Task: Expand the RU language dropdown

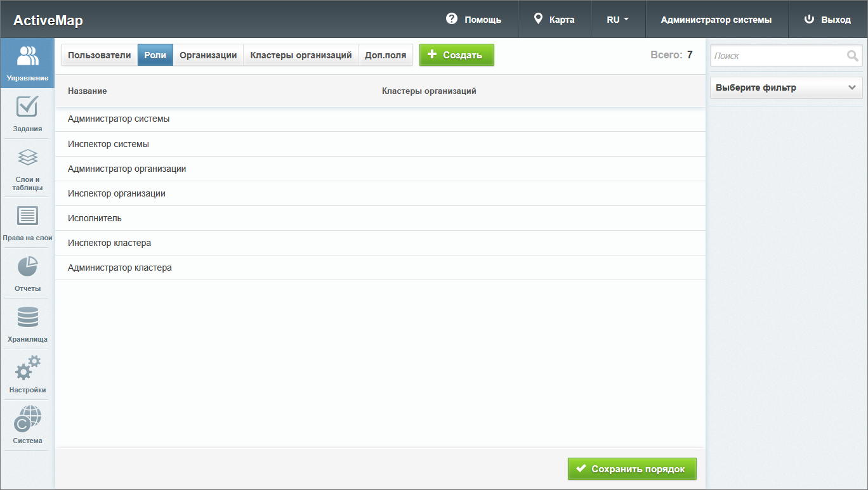Action: click(x=617, y=20)
